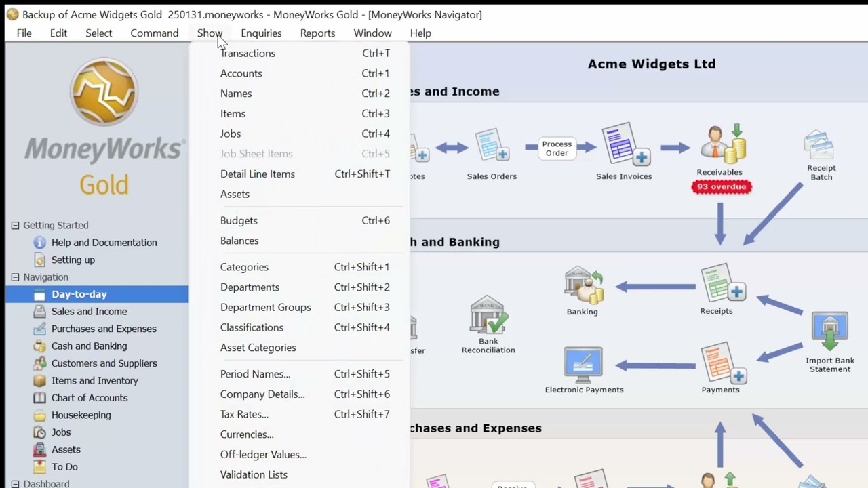This screenshot has width=868, height=488.
Task: Select the To Do sidebar item
Action: (64, 467)
